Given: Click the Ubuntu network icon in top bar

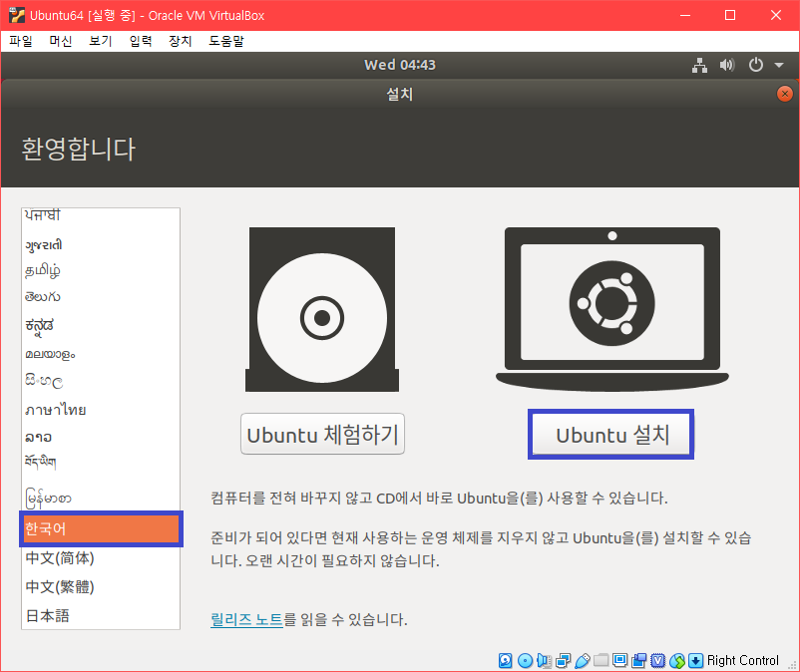Looking at the screenshot, I should (699, 65).
